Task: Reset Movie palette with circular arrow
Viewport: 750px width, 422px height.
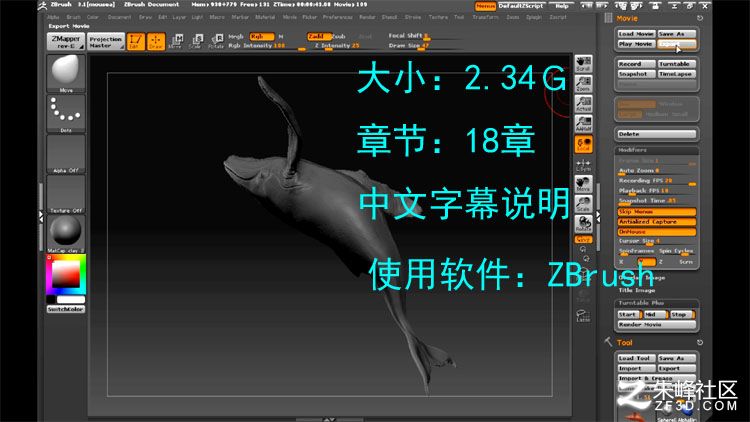Action: click(x=700, y=18)
